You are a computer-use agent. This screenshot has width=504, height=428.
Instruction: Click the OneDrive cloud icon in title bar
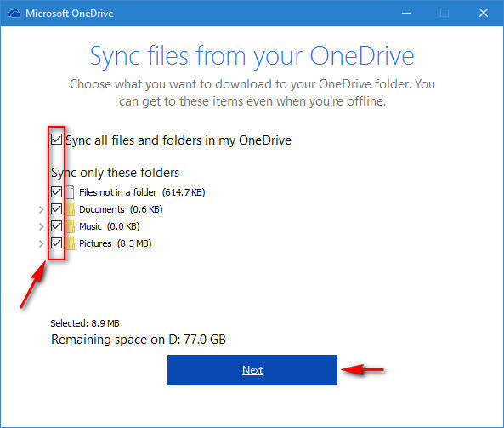(14, 14)
